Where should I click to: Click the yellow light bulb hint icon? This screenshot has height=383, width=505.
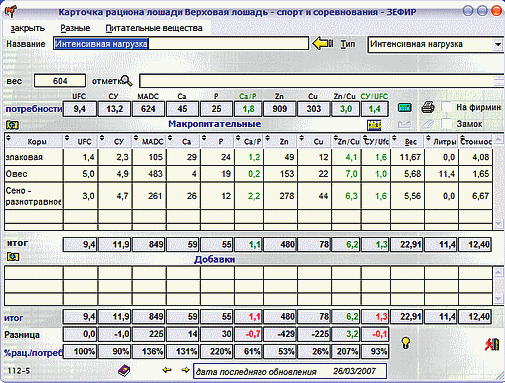click(x=405, y=343)
